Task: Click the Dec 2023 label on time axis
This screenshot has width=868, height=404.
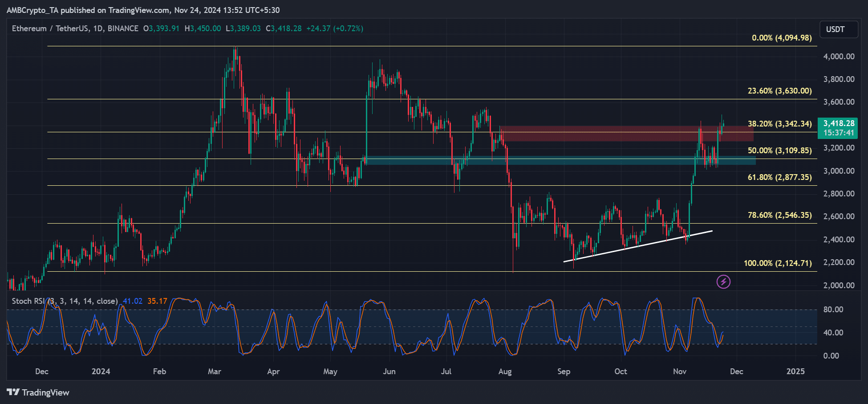Action: 42,371
